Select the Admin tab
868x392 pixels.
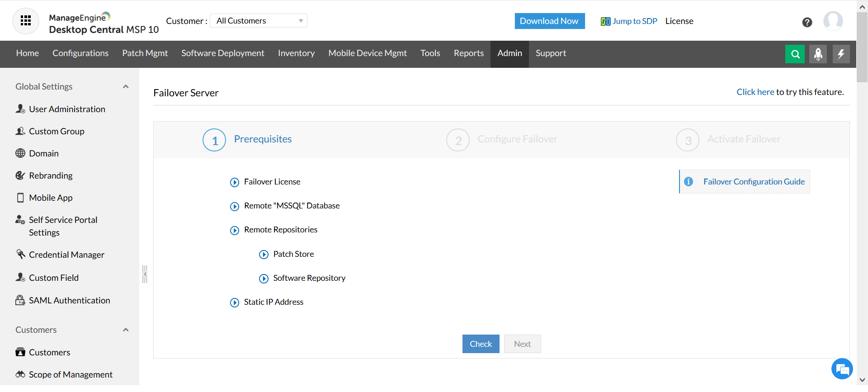coord(510,53)
